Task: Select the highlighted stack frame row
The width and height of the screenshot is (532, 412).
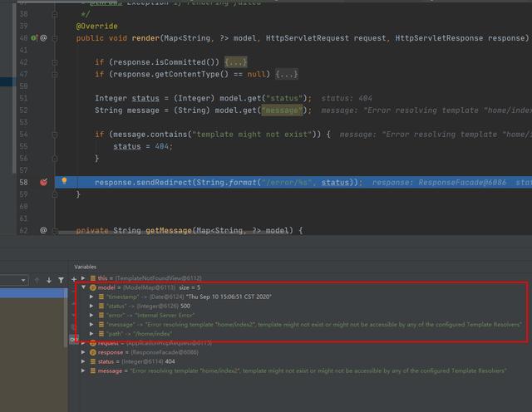Action: click(x=33, y=293)
